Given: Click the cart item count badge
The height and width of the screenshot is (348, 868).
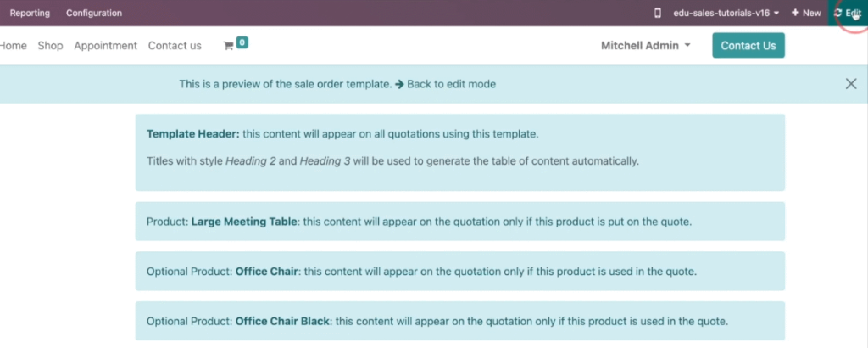Looking at the screenshot, I should pos(242,42).
